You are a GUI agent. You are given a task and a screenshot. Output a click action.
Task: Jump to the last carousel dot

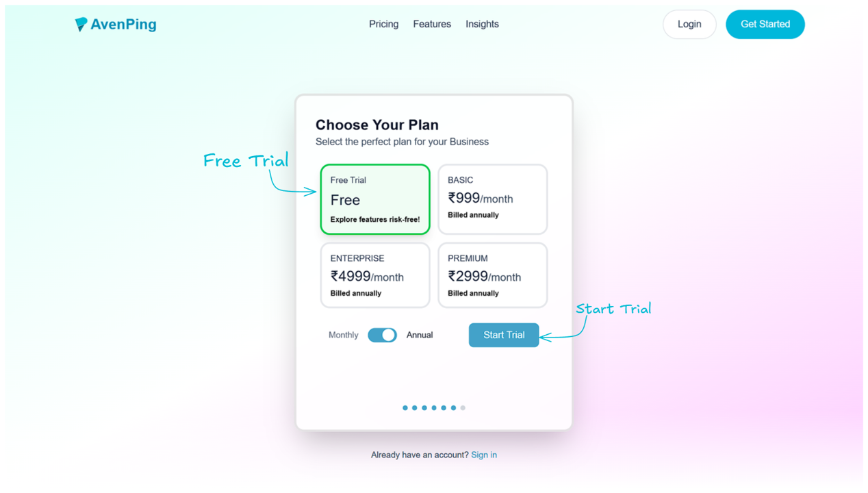(x=463, y=407)
